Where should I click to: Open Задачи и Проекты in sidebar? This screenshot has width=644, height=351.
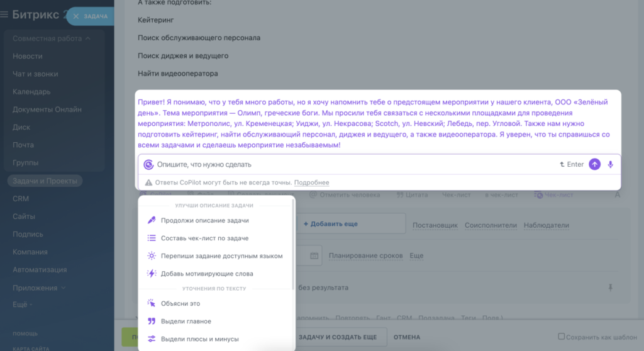[x=45, y=181]
